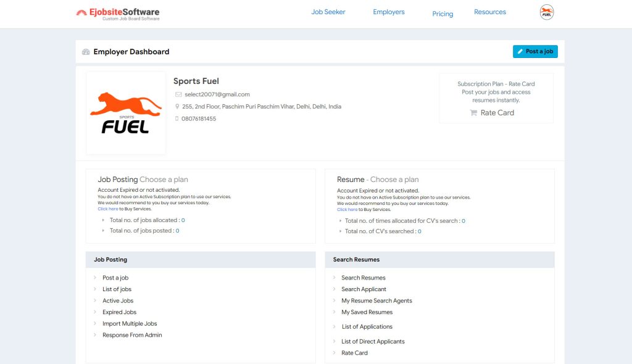Click here link under Resume plan
This screenshot has width=632, height=364.
[x=347, y=210]
